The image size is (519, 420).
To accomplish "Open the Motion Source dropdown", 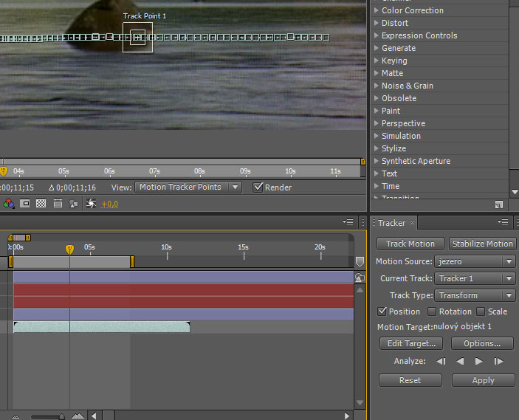I will (475, 261).
